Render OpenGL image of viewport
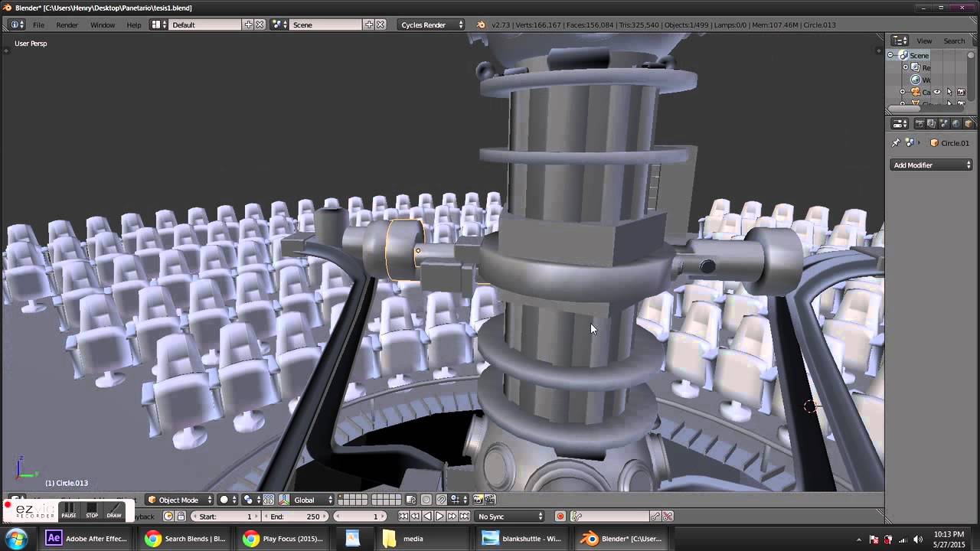 point(479,500)
